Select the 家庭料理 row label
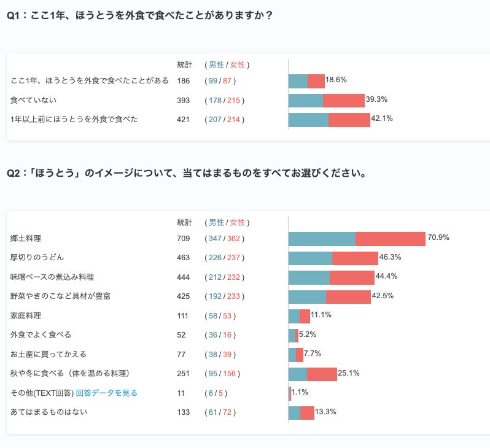The height and width of the screenshot is (448, 490). [x=26, y=315]
